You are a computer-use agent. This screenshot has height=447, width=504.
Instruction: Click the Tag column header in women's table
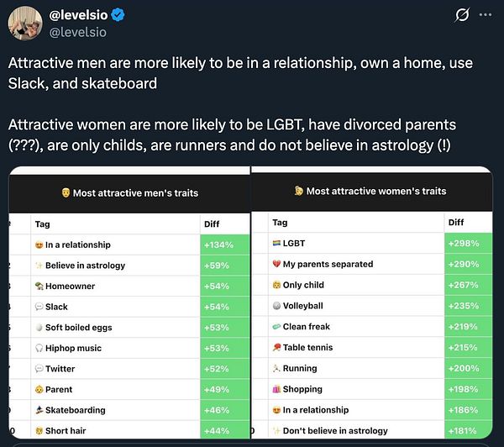[x=280, y=223]
